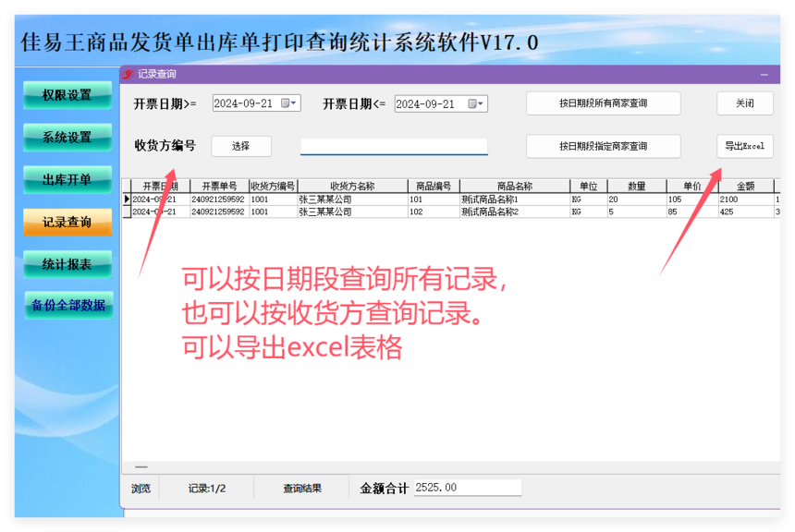Click the 选择 button for 收货方编号
This screenshot has height=532, width=795.
(241, 147)
